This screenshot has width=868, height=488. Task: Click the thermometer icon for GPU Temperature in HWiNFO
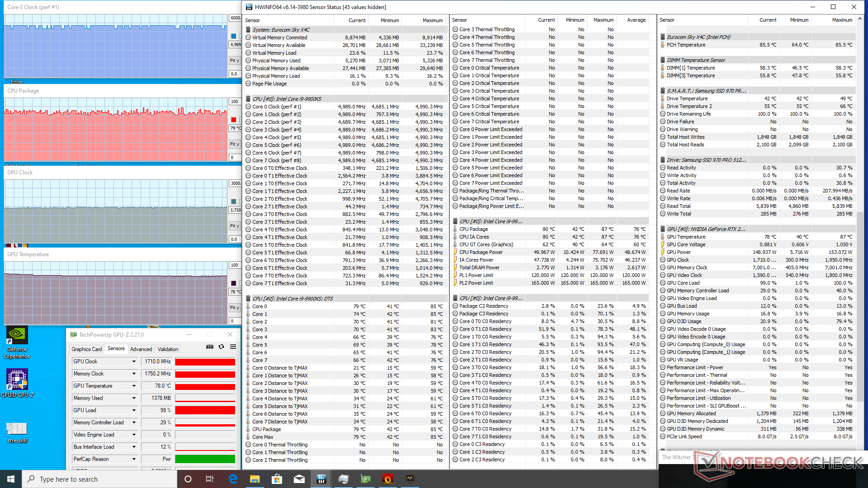pos(662,237)
